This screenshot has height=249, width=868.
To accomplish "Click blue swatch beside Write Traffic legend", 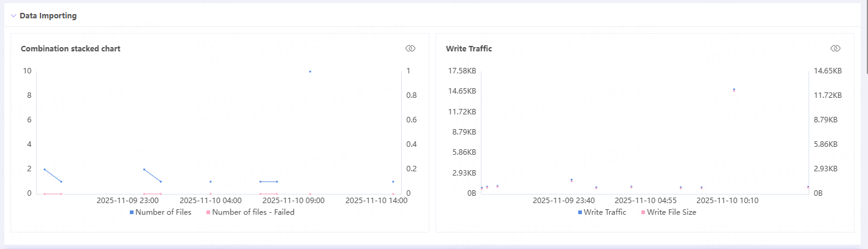I will 580,212.
